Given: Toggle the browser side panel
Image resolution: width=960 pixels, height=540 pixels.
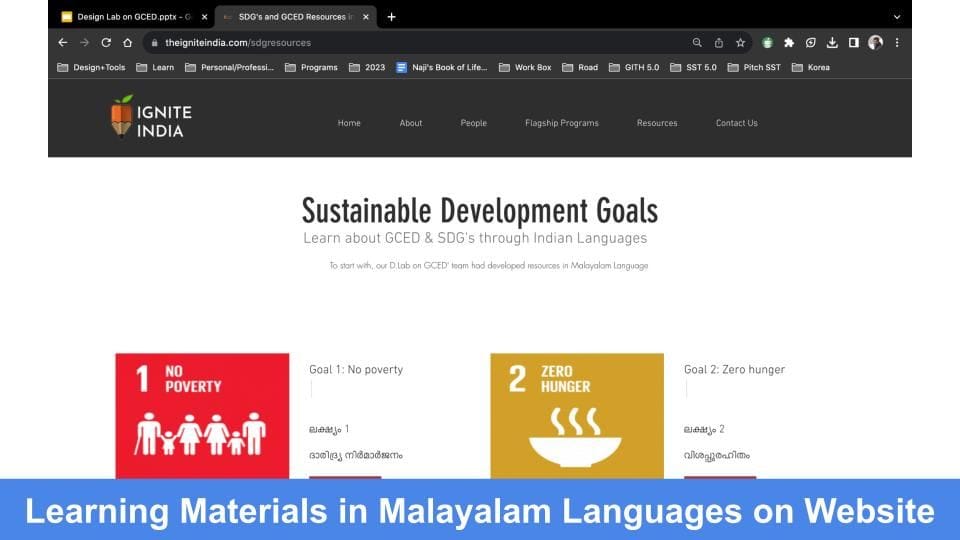Looking at the screenshot, I should point(854,43).
